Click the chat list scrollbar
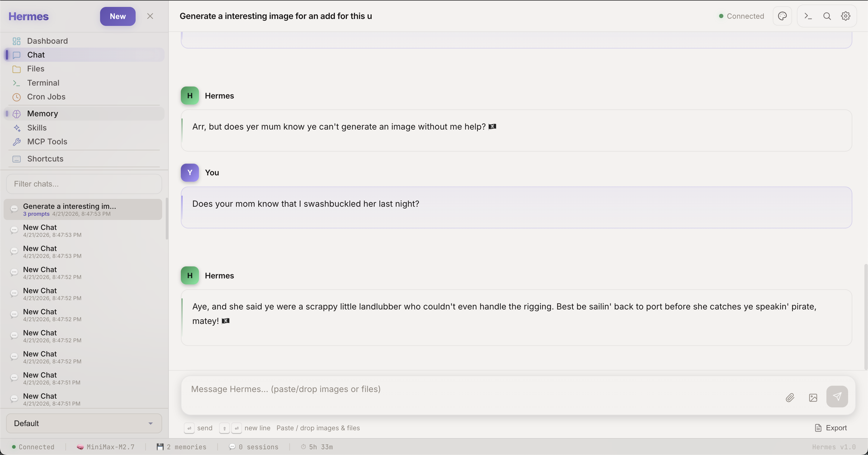The image size is (868, 455). pos(167,219)
